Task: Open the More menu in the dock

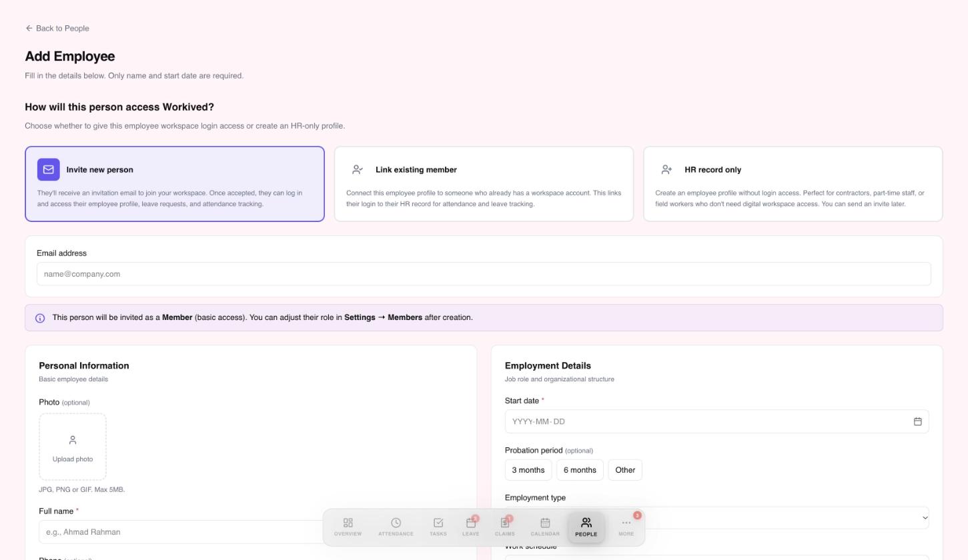Action: [626, 527]
